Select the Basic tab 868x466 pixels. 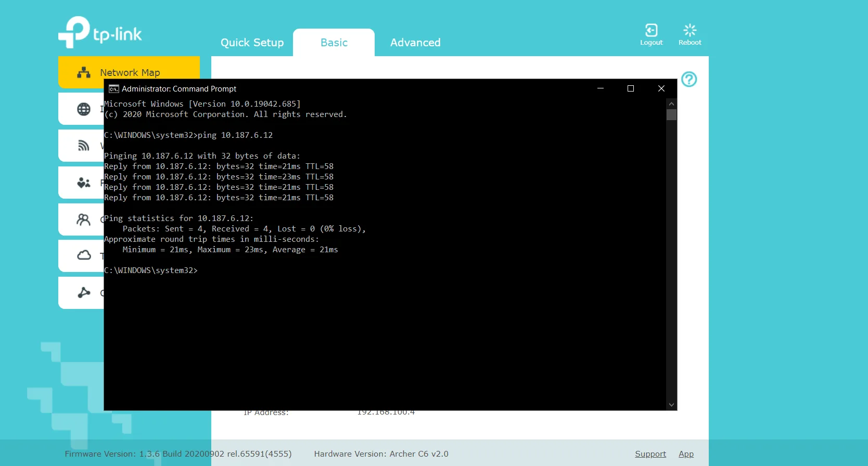334,43
